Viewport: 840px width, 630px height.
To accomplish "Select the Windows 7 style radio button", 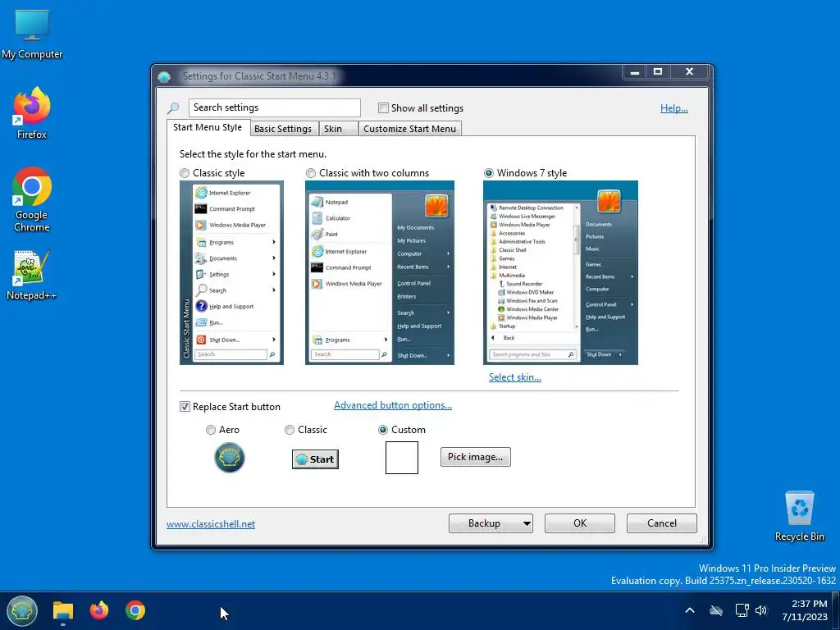I will [489, 173].
